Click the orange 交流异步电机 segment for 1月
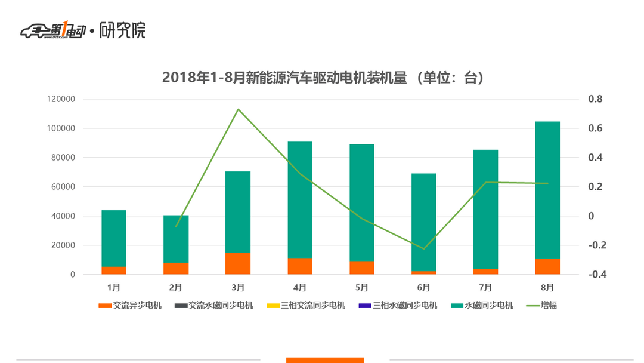Viewport: 644px width, 363px height. [x=114, y=270]
